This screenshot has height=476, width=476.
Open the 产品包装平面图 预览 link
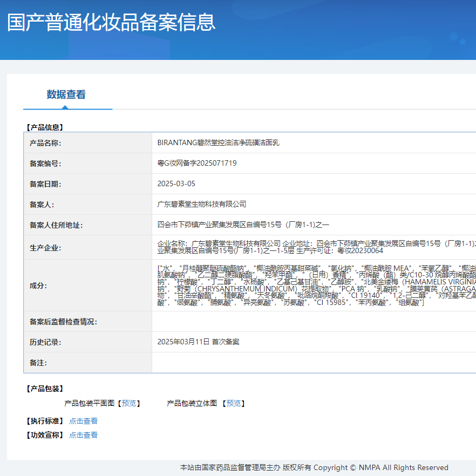click(x=129, y=403)
